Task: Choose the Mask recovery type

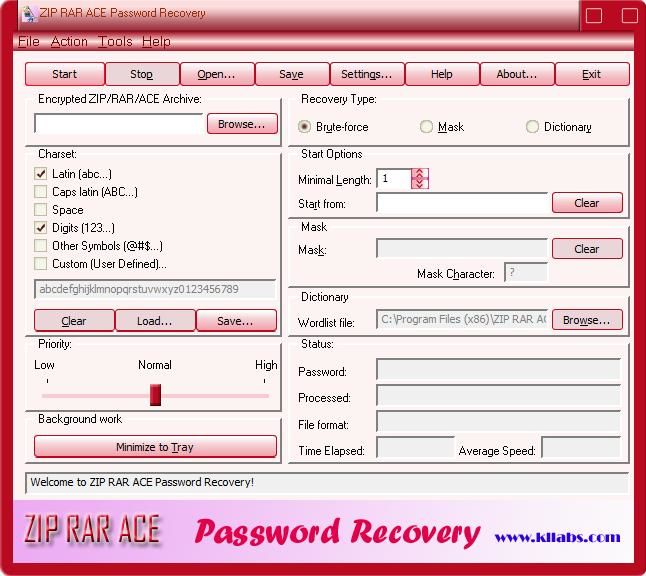Action: [x=426, y=126]
